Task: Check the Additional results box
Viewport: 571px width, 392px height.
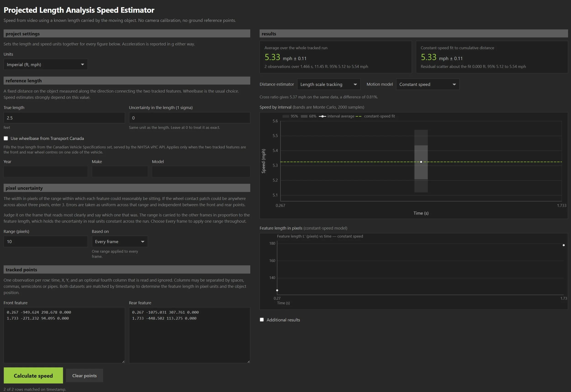Action: coord(262,320)
